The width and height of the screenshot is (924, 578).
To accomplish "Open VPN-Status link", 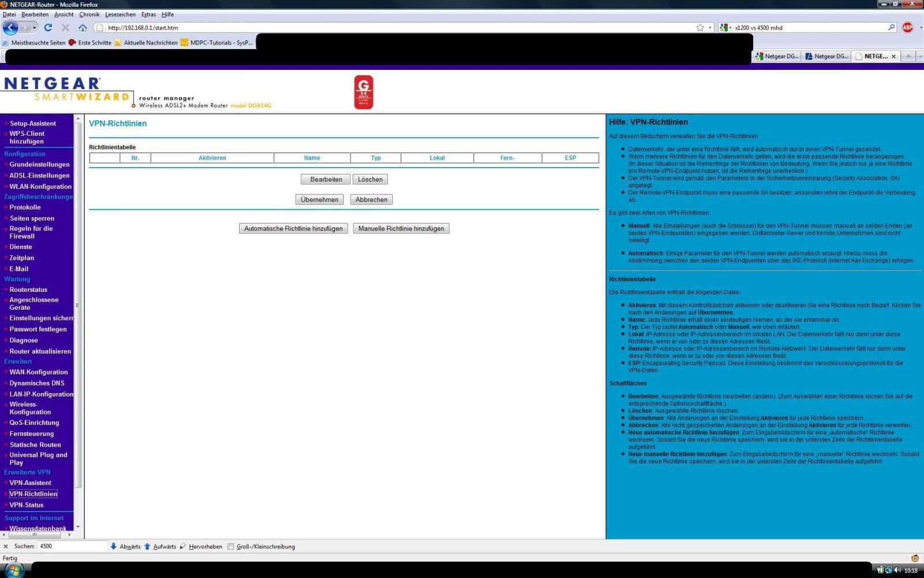I will 27,505.
